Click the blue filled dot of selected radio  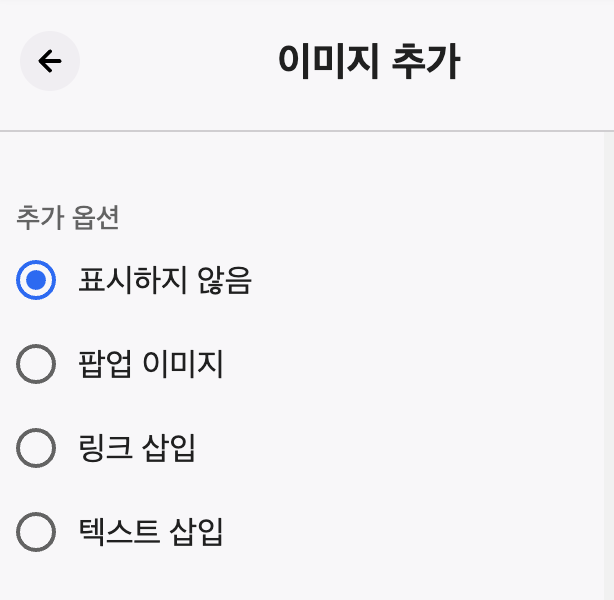[x=36, y=280]
